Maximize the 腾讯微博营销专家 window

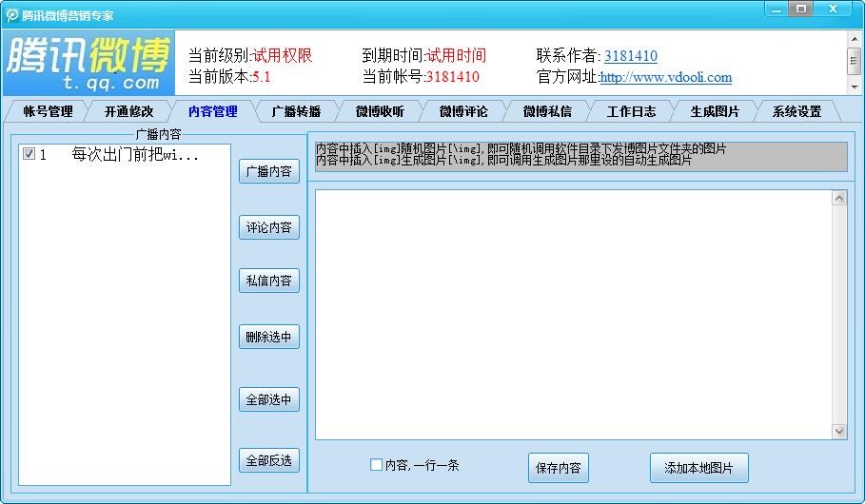(801, 9)
